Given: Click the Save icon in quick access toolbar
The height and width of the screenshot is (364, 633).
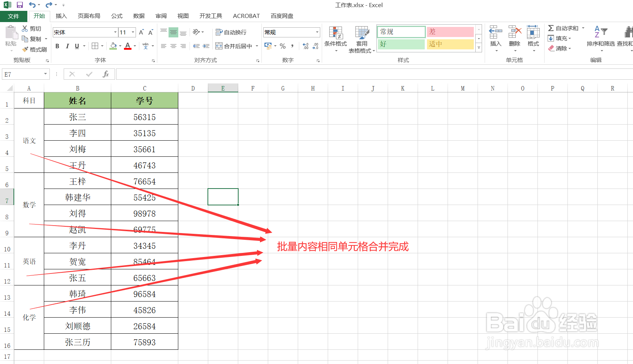Looking at the screenshot, I should 20,5.
